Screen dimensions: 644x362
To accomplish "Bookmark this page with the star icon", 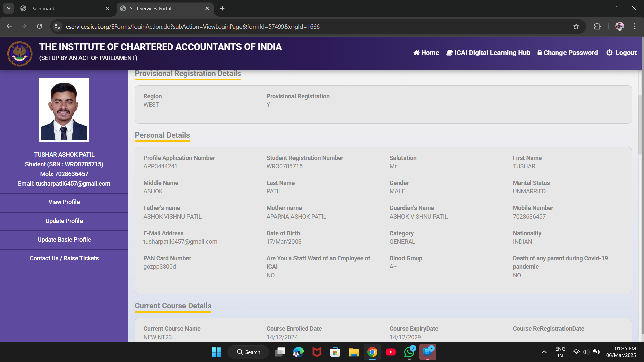I will 576,27.
